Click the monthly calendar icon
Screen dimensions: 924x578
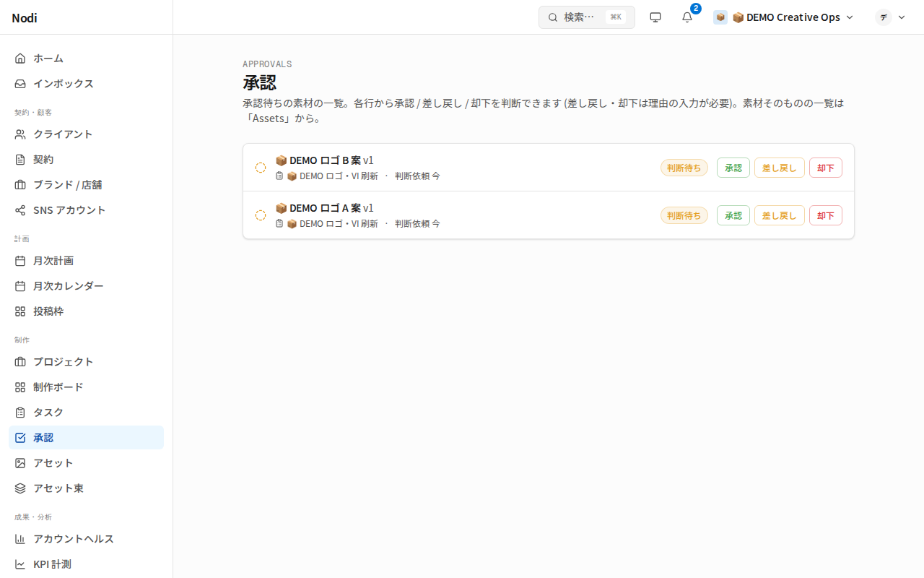(x=20, y=286)
